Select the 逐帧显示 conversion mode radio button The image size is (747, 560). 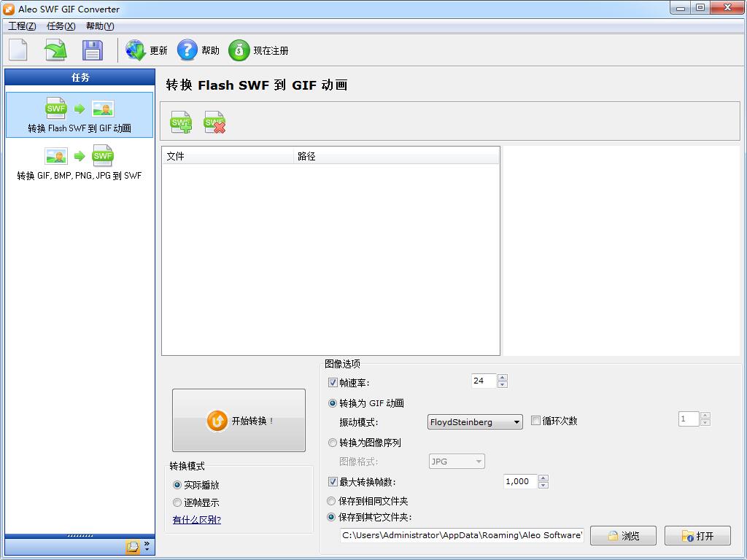click(177, 503)
